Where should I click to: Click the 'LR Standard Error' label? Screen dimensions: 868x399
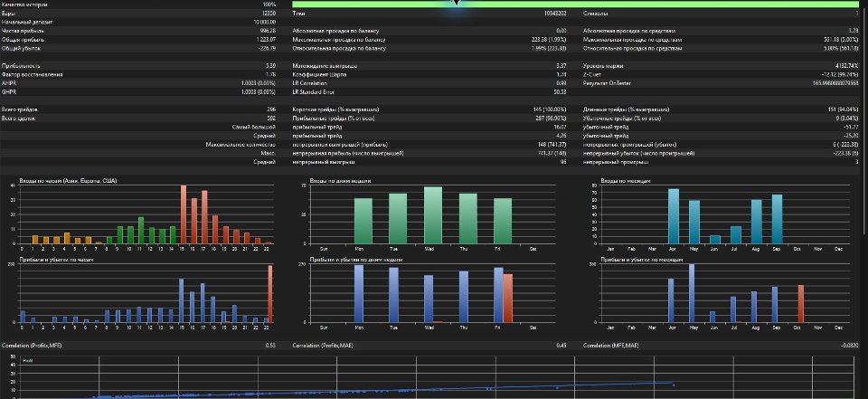click(x=313, y=92)
